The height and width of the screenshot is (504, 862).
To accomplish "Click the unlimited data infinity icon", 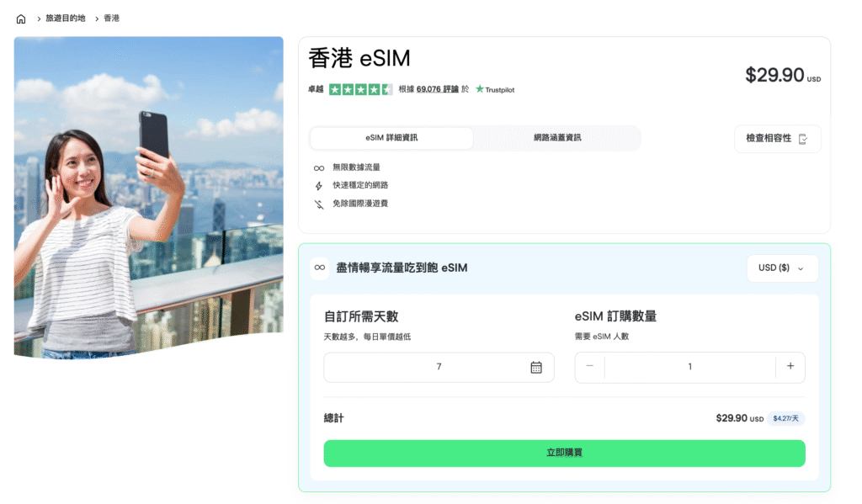I will [x=319, y=167].
